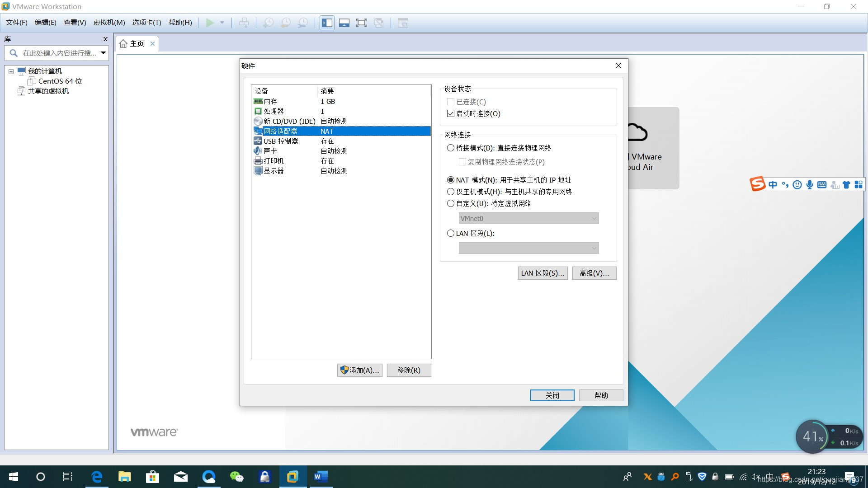Select the USB 控制器 device row
Image resolution: width=868 pixels, height=488 pixels.
pos(341,141)
